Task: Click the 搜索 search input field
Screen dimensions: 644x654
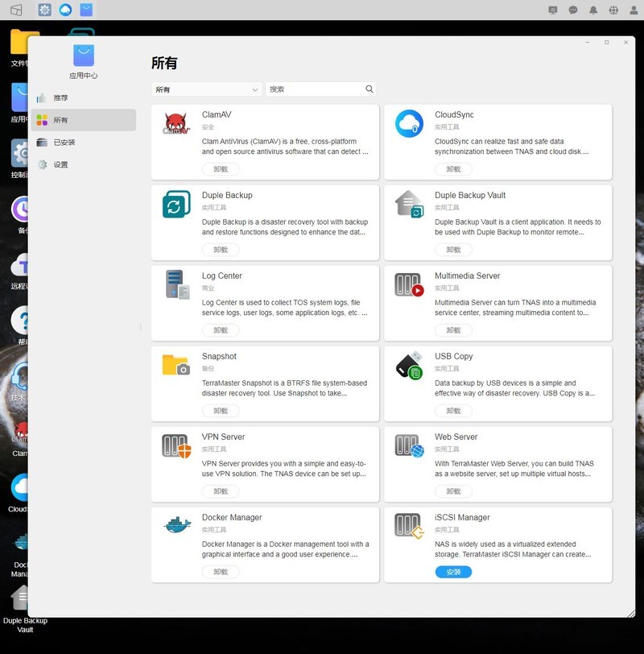Action: pos(314,89)
